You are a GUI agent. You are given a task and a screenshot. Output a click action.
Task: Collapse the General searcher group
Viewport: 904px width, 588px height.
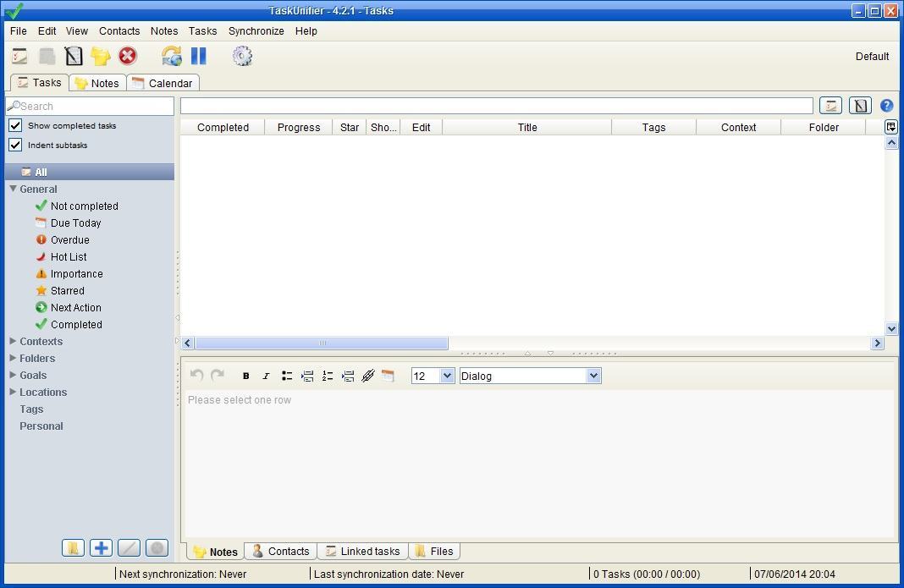point(13,189)
